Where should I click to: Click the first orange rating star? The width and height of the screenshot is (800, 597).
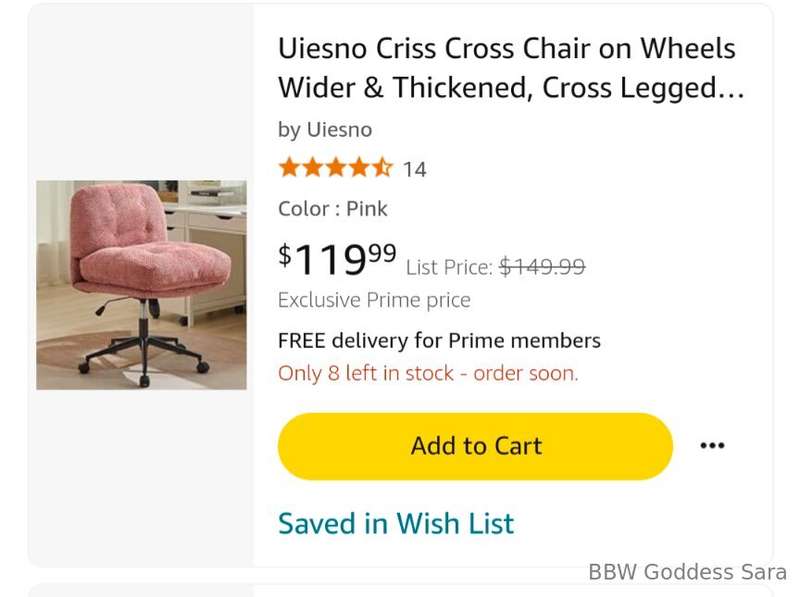289,168
